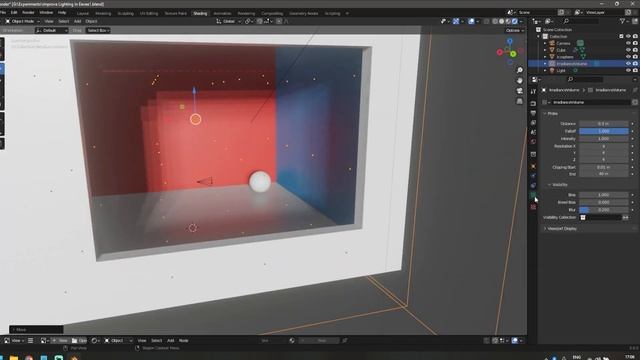Click the outliner search field

tap(580, 21)
